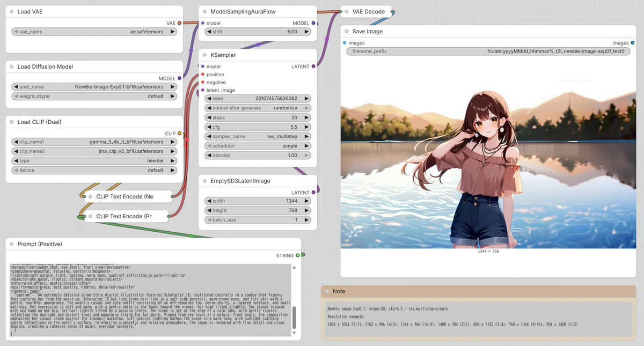
Task: Collapse Load Diffusion Model node via its title dot
Action: click(x=11, y=67)
